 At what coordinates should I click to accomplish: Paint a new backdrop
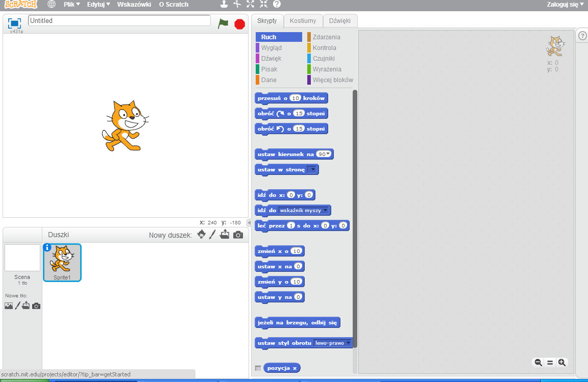[x=17, y=305]
